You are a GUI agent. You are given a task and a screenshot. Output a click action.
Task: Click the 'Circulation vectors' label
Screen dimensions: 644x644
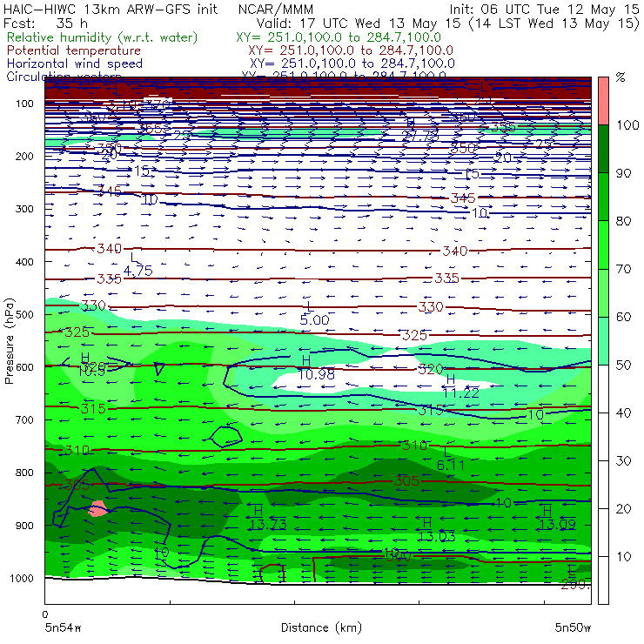tap(64, 76)
